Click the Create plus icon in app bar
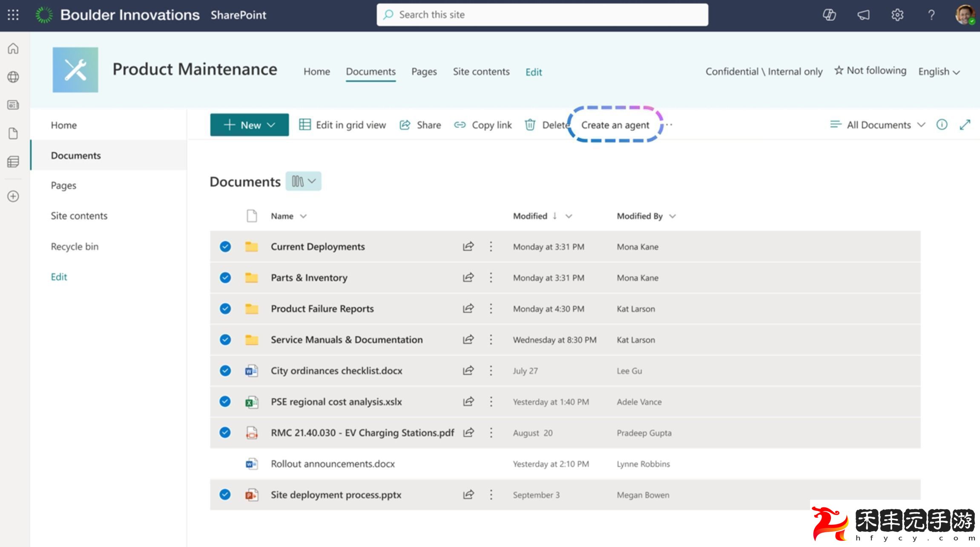The width and height of the screenshot is (980, 547). click(x=13, y=196)
